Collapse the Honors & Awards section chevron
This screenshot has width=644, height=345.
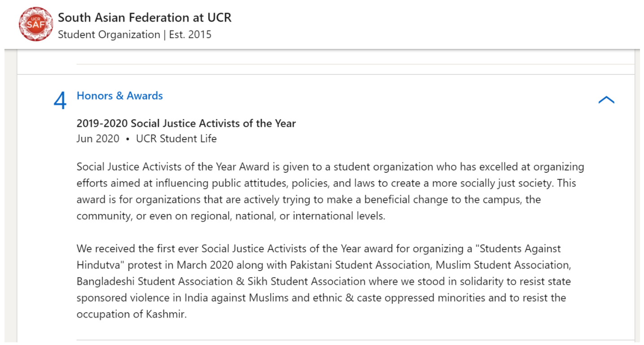[x=606, y=100]
